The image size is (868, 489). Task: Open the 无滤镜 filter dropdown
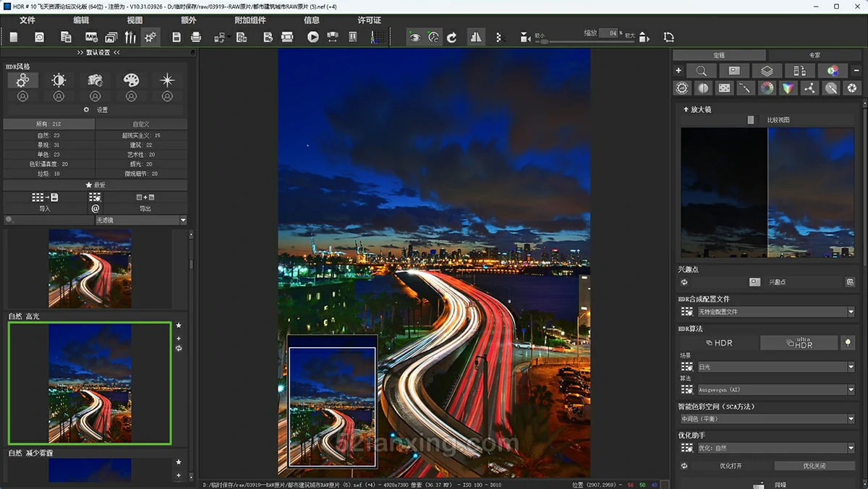[141, 220]
